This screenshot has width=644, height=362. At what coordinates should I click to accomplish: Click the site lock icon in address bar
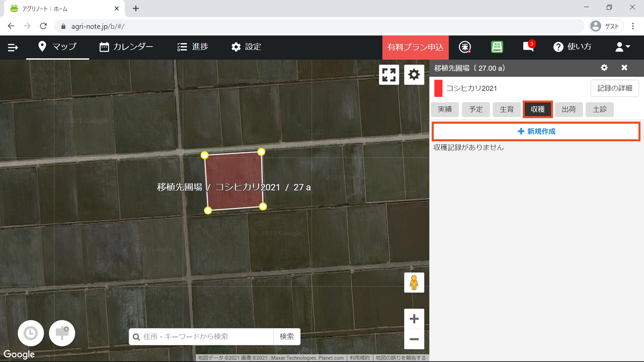(x=63, y=26)
